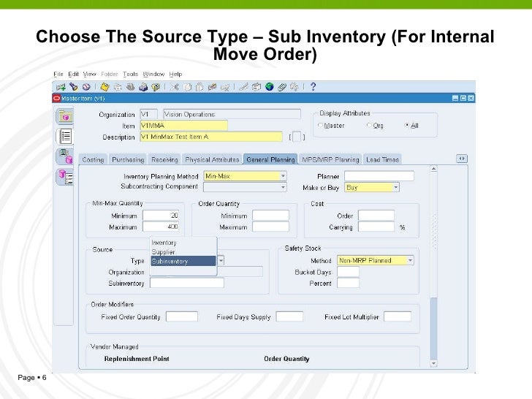This screenshot has height=399, width=532.
Task: Click the Delete Record toolbar icon
Action: point(225,87)
